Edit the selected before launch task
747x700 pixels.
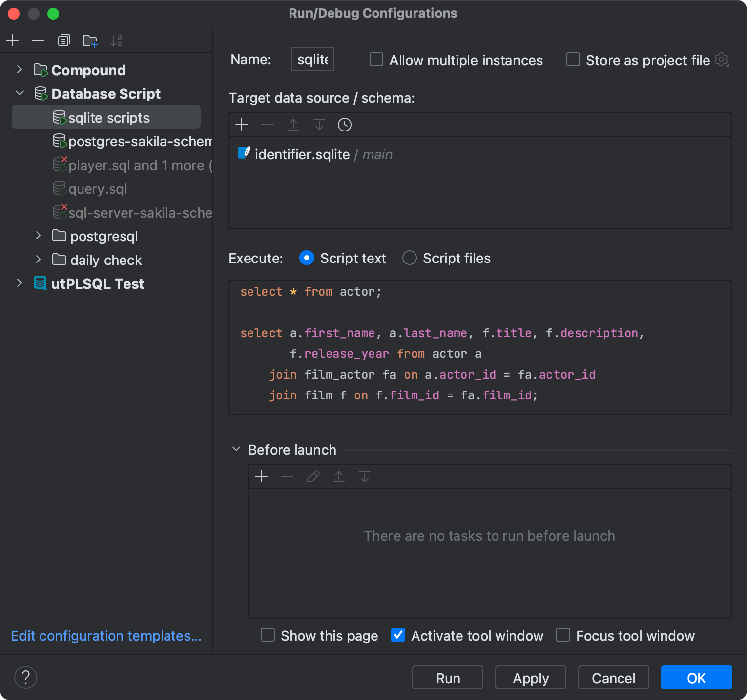[x=313, y=476]
